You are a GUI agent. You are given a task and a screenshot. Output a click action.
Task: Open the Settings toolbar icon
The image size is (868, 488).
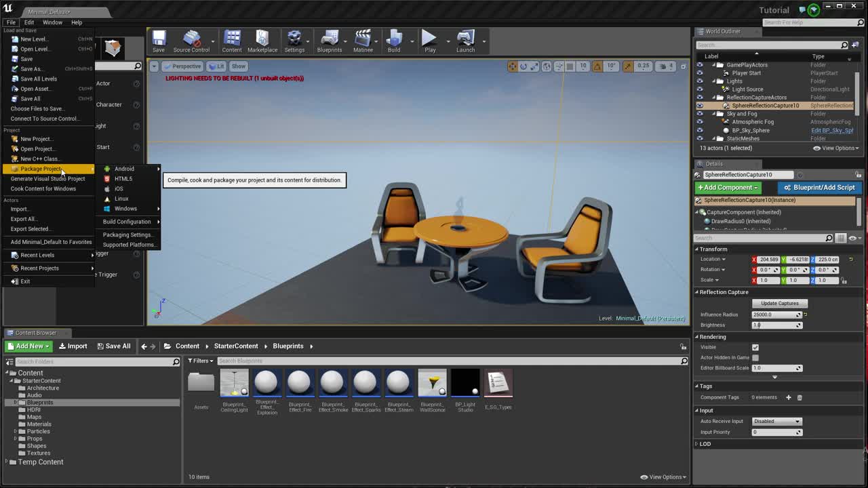point(294,41)
